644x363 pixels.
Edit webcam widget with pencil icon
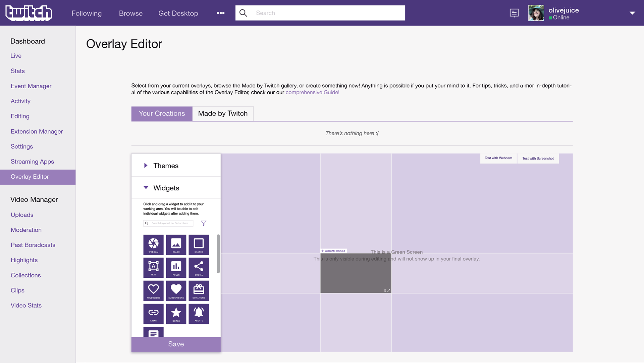[x=389, y=290]
